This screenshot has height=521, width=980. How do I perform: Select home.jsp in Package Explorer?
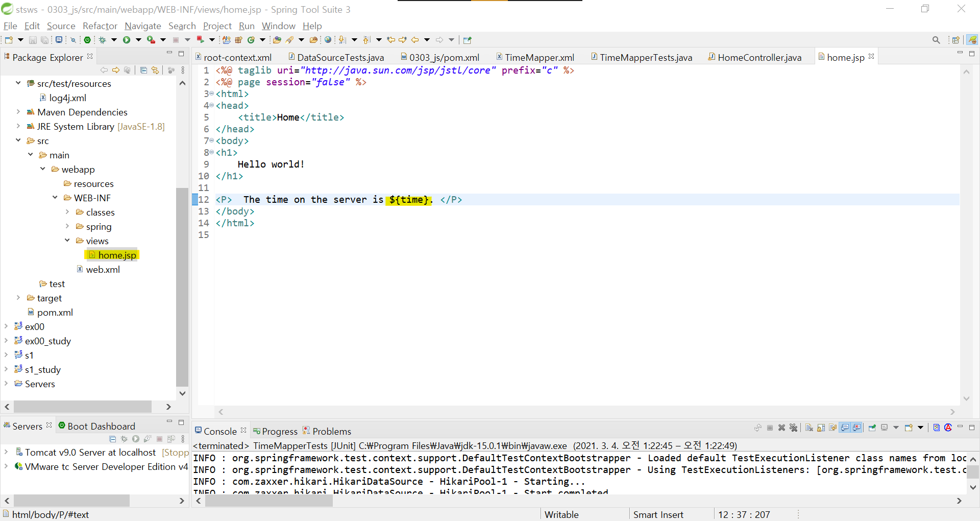point(117,255)
